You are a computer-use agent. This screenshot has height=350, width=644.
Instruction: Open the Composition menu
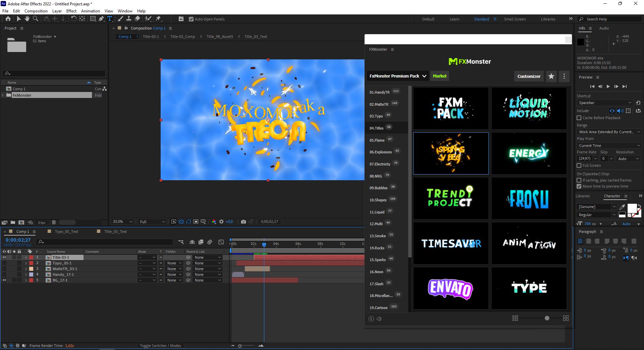coord(36,11)
